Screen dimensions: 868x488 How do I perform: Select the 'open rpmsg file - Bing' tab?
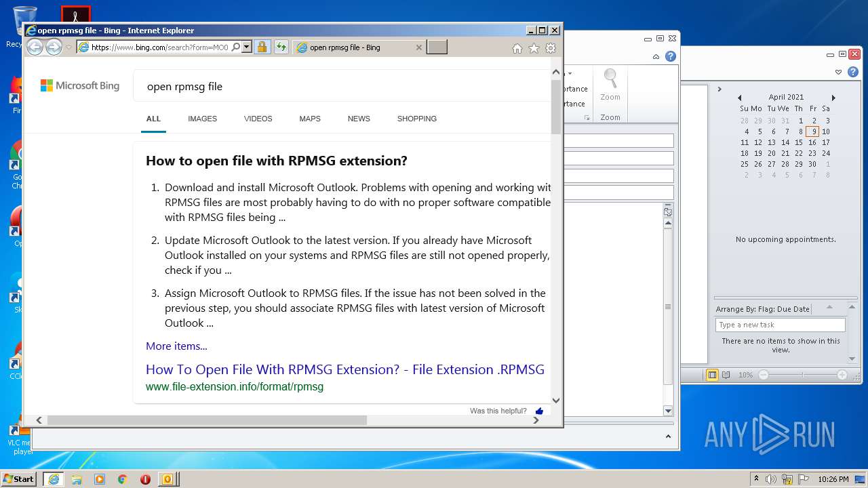point(359,47)
